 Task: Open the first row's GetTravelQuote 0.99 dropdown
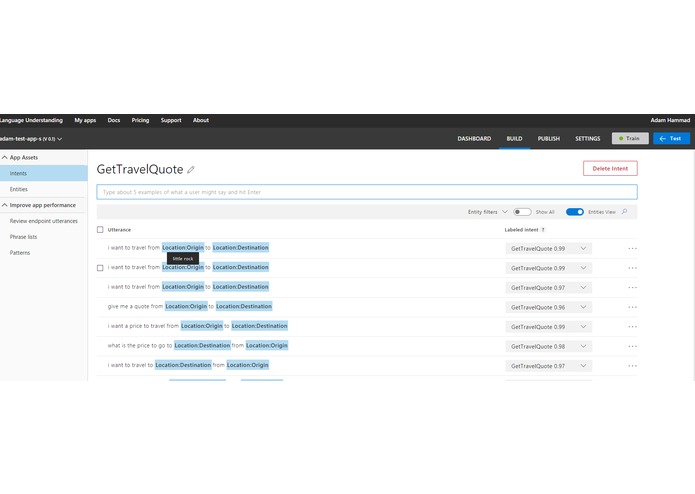(x=548, y=249)
